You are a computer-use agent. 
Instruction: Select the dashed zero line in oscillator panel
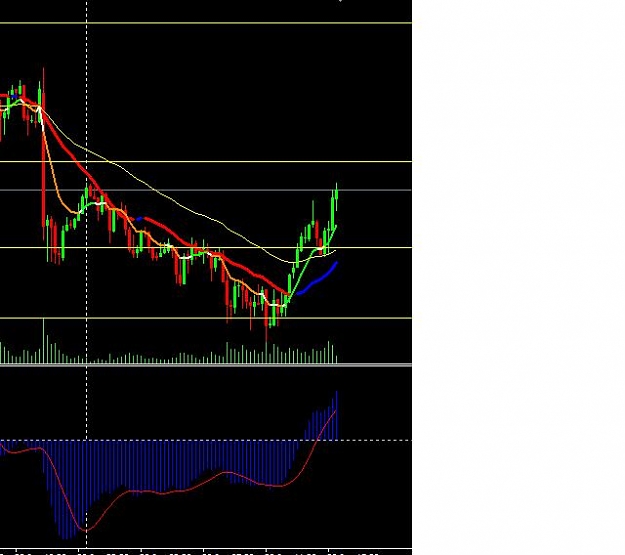[206, 441]
